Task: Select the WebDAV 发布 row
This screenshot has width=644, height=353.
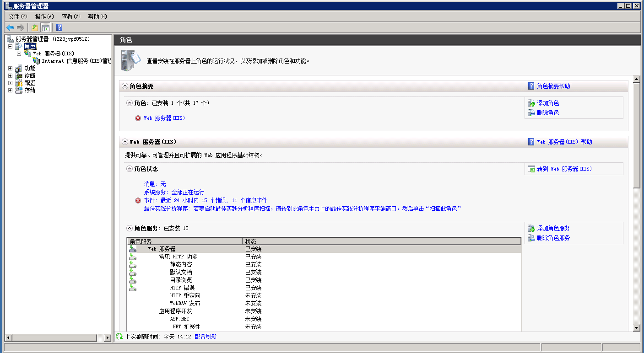Action: (324, 303)
